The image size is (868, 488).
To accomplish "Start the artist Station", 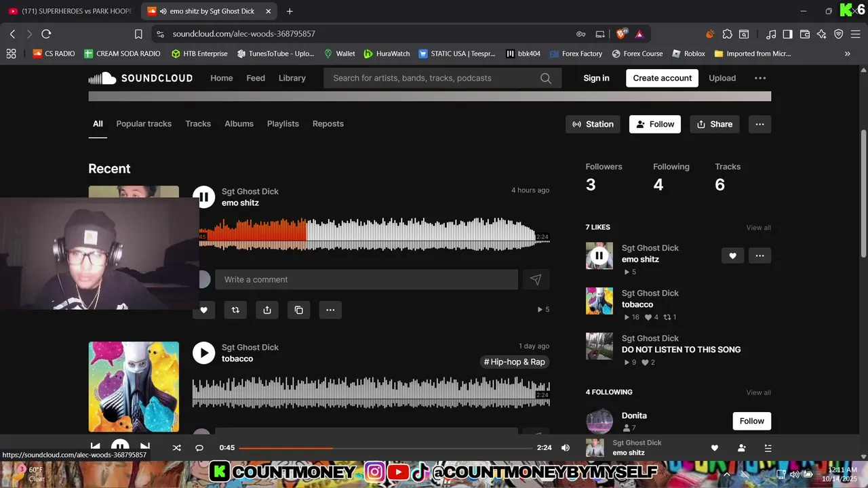I will [x=593, y=124].
